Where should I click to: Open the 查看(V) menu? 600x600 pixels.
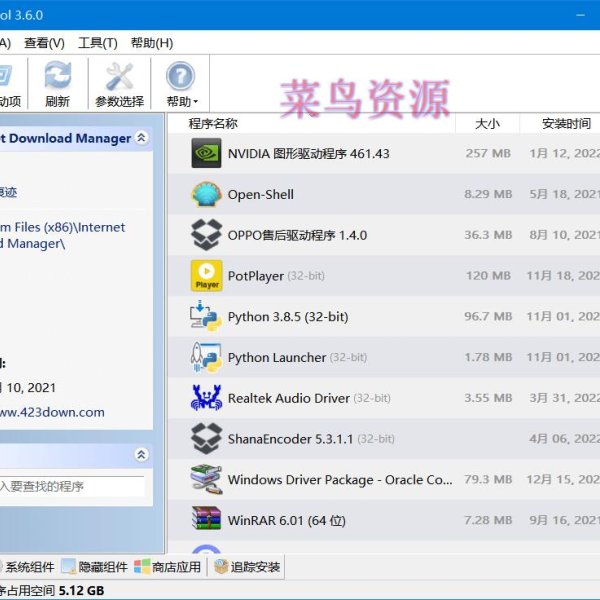(44, 43)
